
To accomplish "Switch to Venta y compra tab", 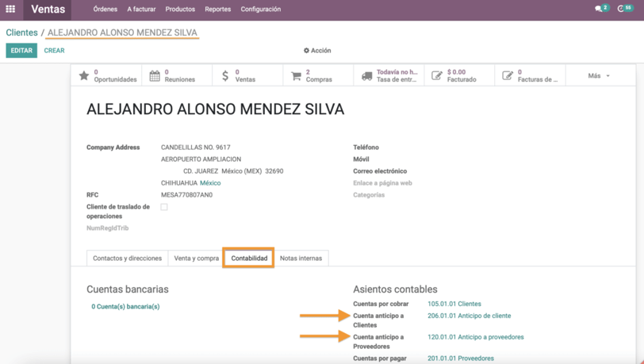I will point(197,259).
